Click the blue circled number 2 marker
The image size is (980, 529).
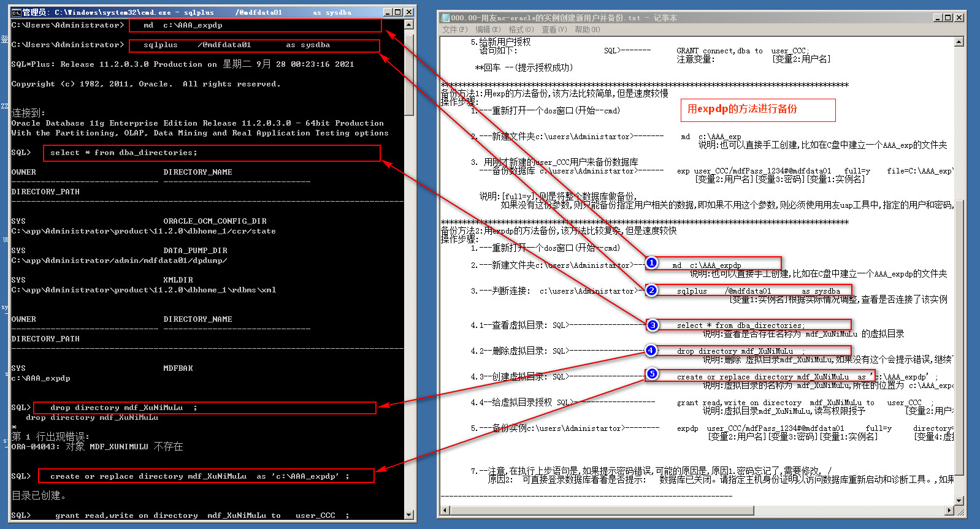coord(652,291)
